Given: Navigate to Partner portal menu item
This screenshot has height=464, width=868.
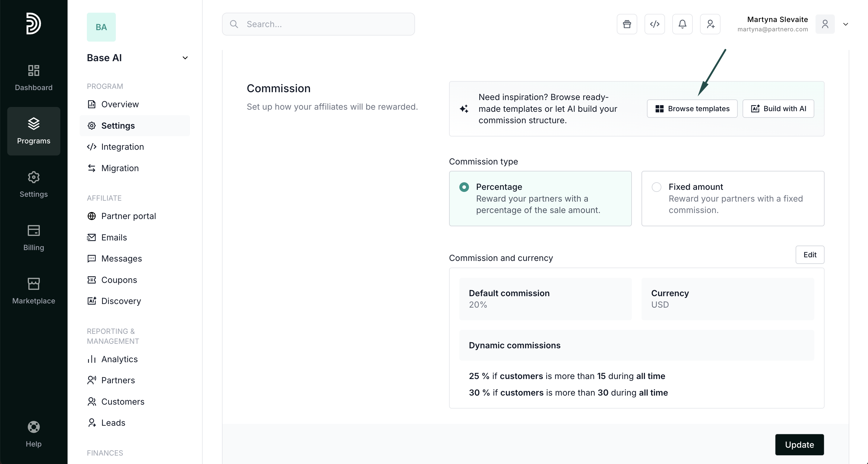Looking at the screenshot, I should (128, 216).
